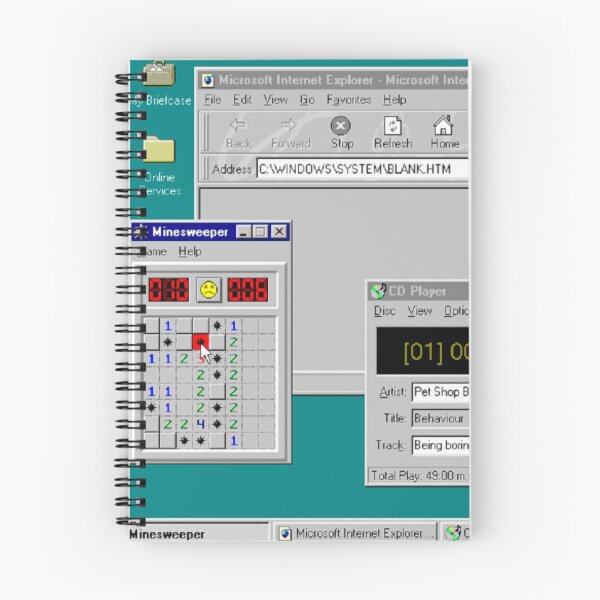Click the red exploded mine cell

tap(200, 342)
